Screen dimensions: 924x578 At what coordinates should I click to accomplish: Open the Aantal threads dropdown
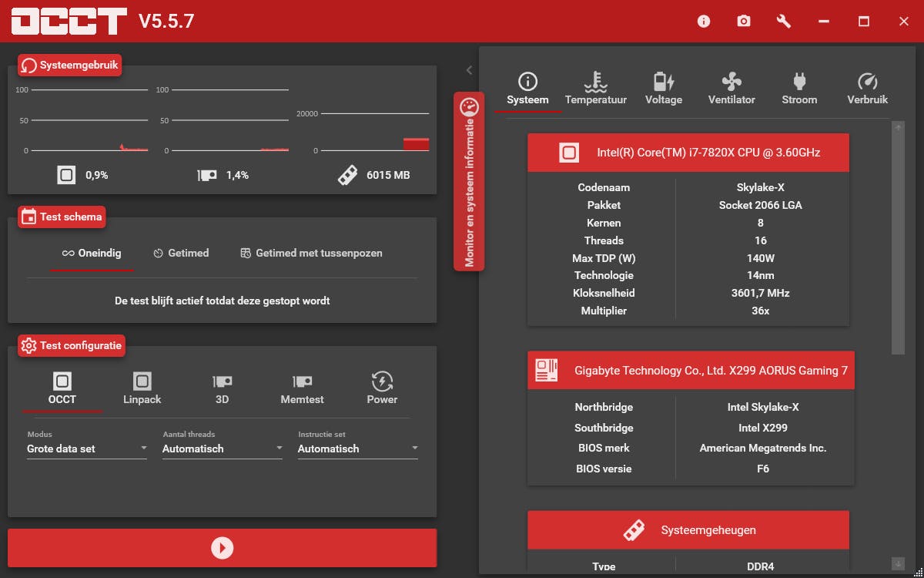coord(222,448)
